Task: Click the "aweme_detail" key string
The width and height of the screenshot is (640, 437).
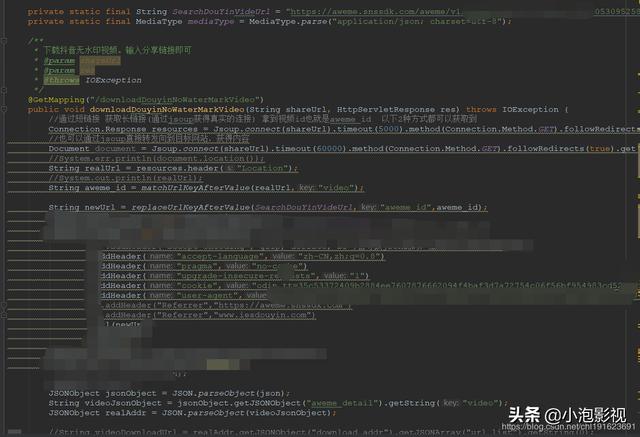Action: click(x=342, y=403)
